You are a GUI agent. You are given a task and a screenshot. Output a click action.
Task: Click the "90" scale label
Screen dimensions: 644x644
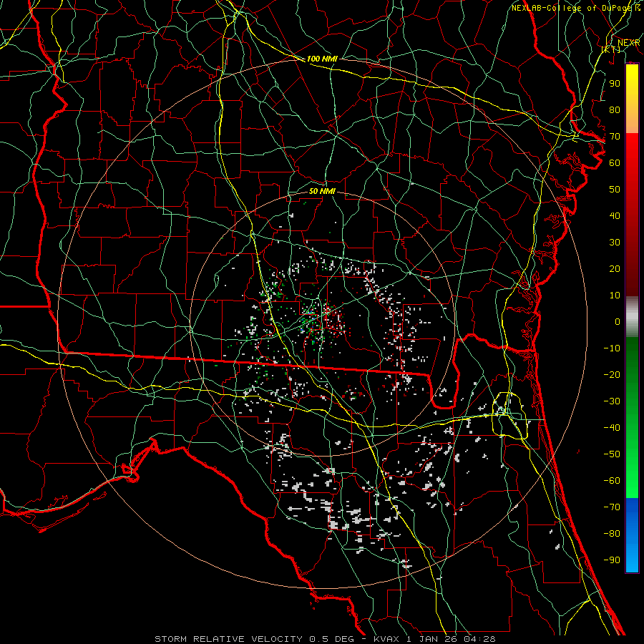coord(615,84)
